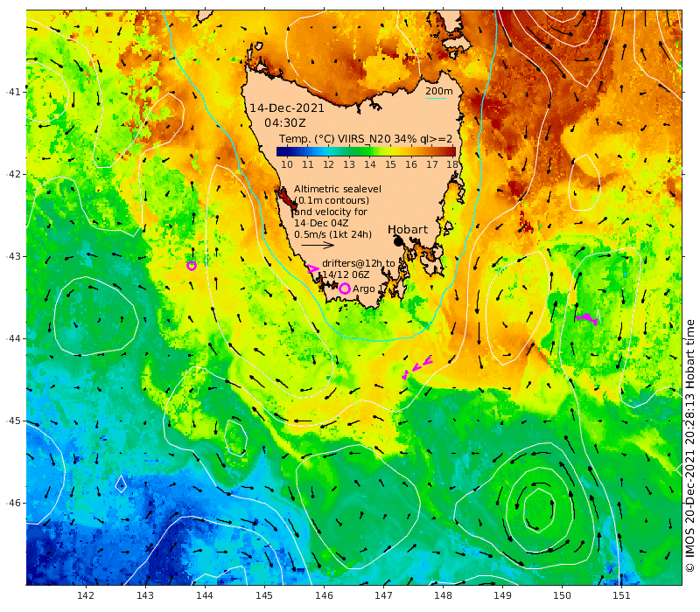This screenshot has width=700, height=612.
Task: Click longitude axis label '142'
Action: (x=85, y=595)
